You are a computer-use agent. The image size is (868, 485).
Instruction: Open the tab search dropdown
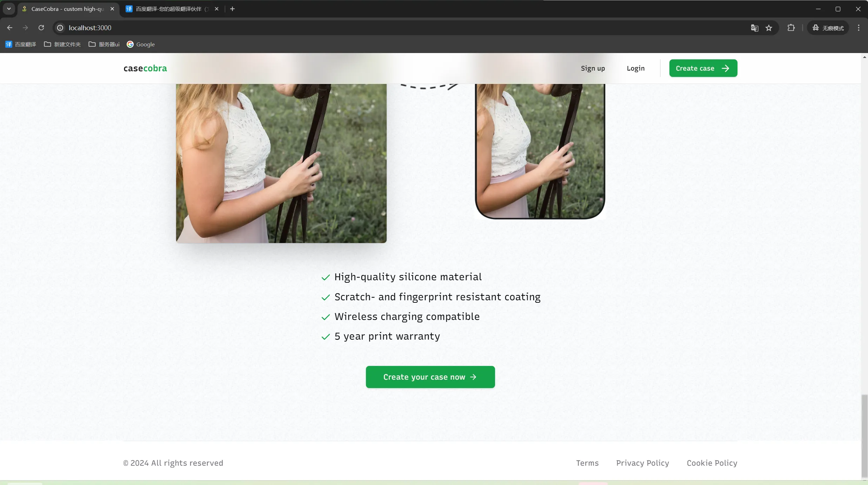point(9,9)
